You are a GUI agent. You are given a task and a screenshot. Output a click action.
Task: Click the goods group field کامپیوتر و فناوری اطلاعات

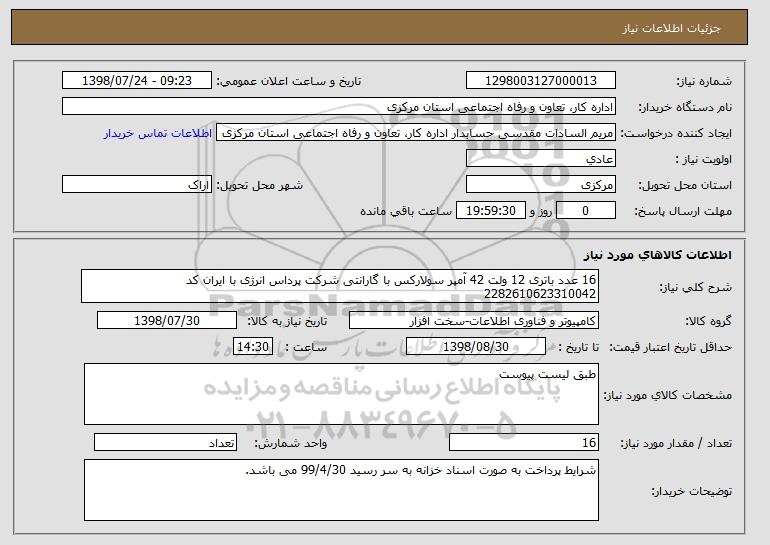[474, 321]
